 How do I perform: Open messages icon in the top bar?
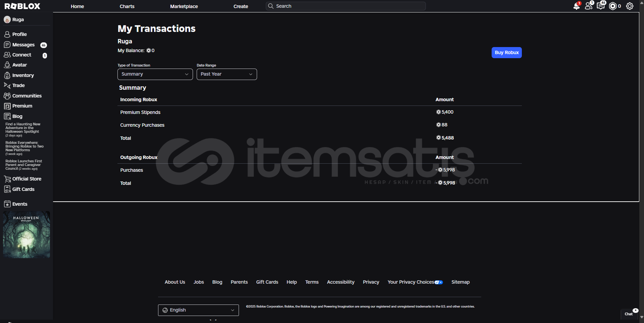click(600, 6)
